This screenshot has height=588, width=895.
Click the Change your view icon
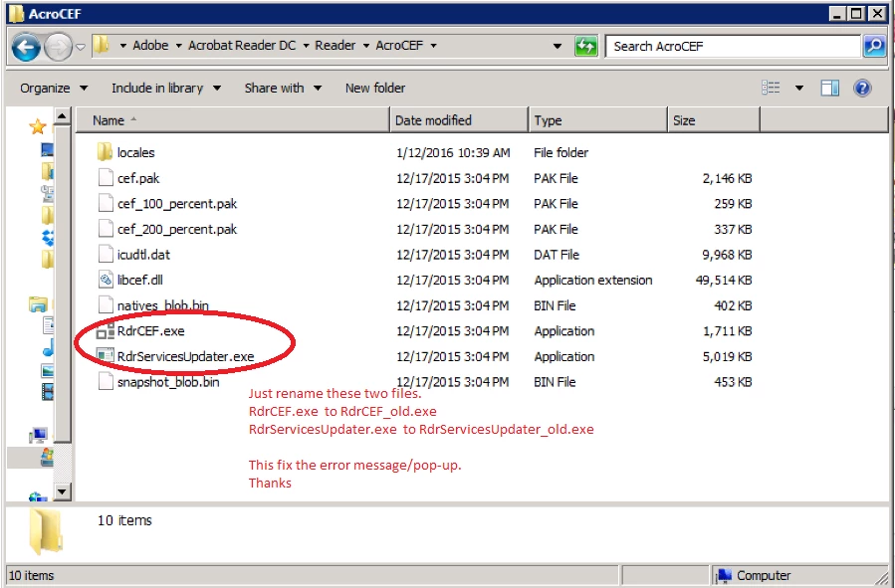(x=771, y=88)
